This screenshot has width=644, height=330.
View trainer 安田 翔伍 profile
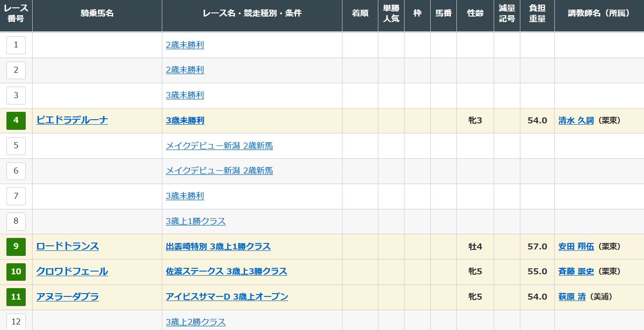click(576, 247)
